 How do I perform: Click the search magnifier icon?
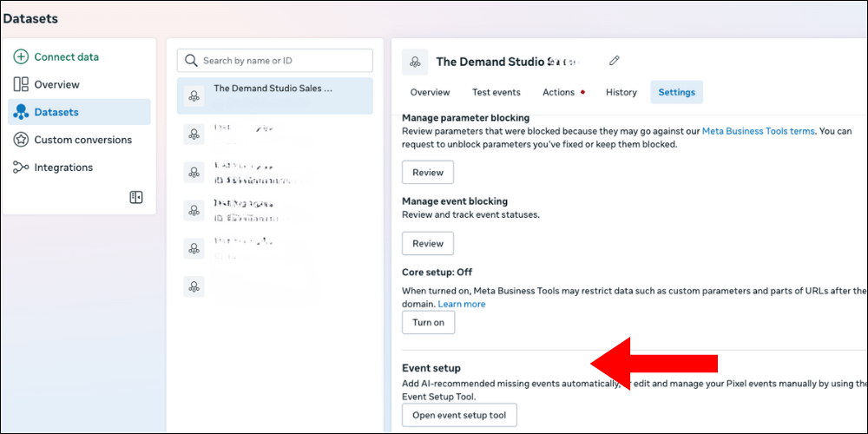(x=191, y=61)
